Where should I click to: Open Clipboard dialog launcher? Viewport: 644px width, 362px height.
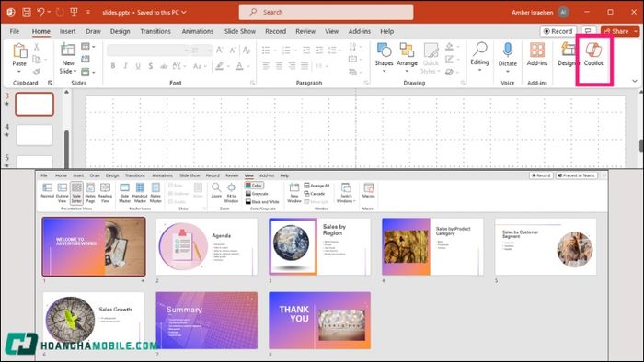[x=50, y=83]
